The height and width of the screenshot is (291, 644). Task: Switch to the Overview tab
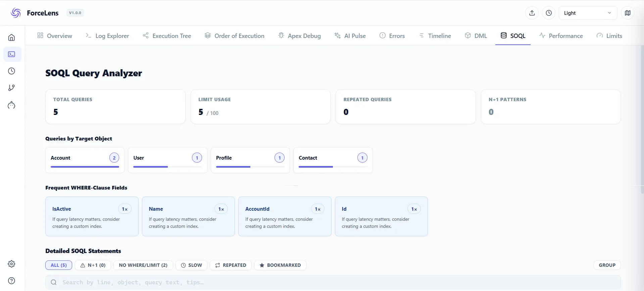pos(54,36)
